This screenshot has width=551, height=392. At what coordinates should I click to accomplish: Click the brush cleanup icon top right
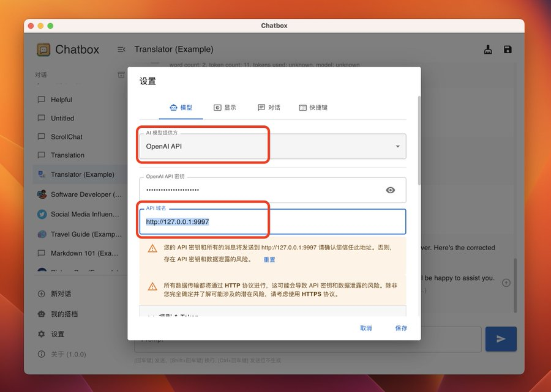click(488, 50)
